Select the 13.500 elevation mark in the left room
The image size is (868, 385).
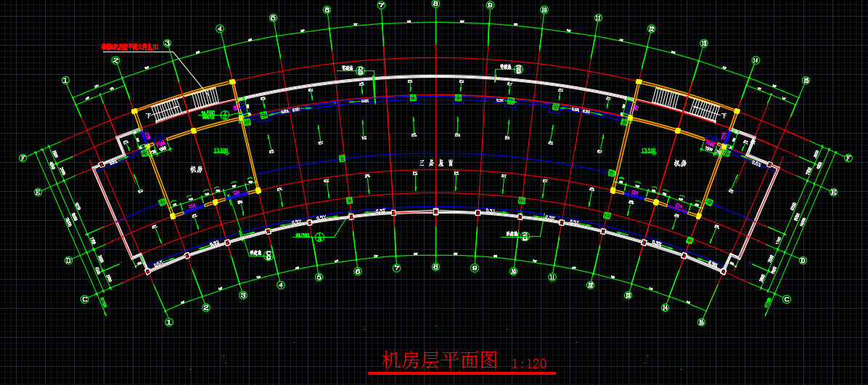[221, 150]
